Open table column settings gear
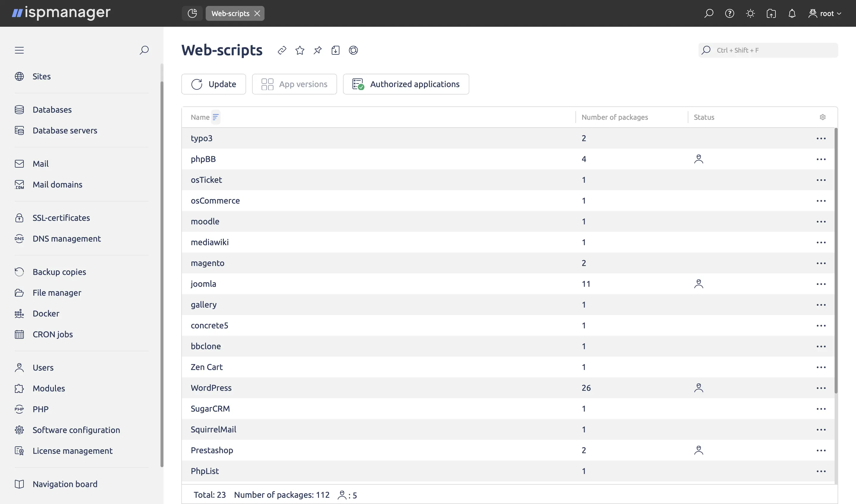The image size is (856, 504). coord(822,117)
